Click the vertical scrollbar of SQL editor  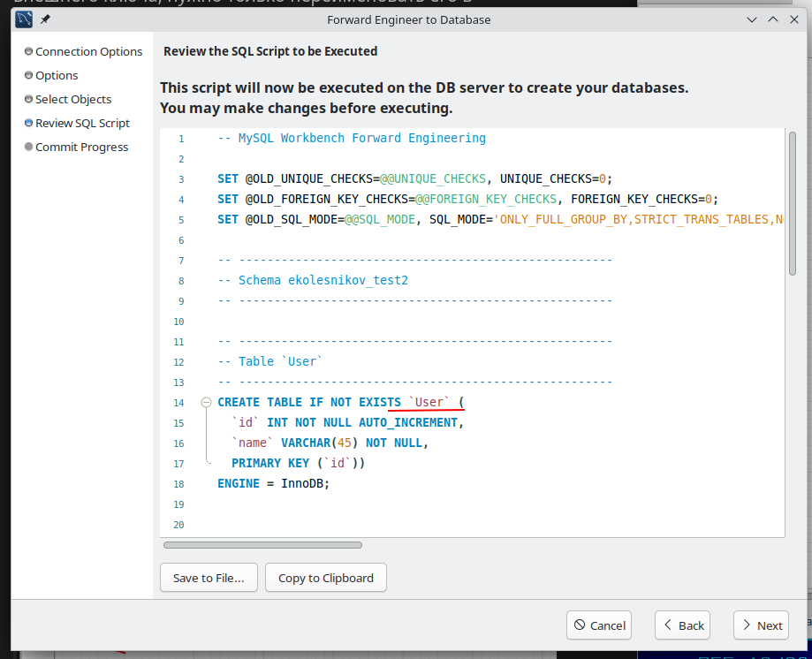[793, 203]
